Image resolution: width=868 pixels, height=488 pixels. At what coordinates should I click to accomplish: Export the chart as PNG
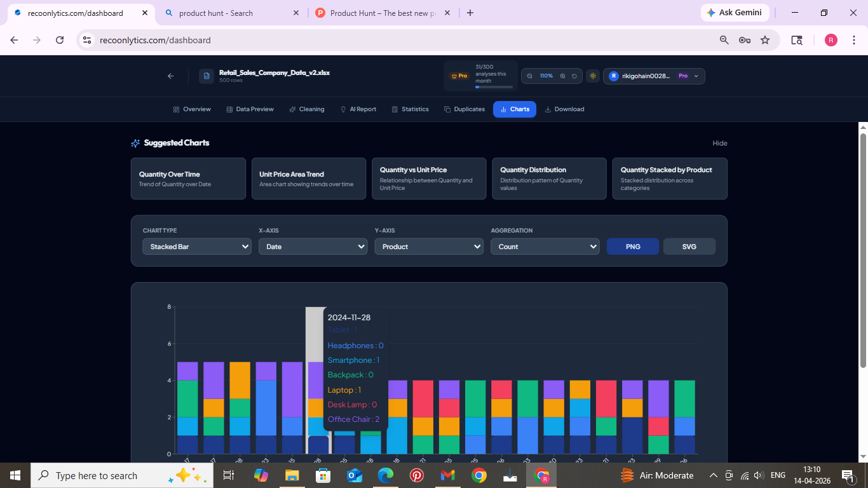pos(633,247)
